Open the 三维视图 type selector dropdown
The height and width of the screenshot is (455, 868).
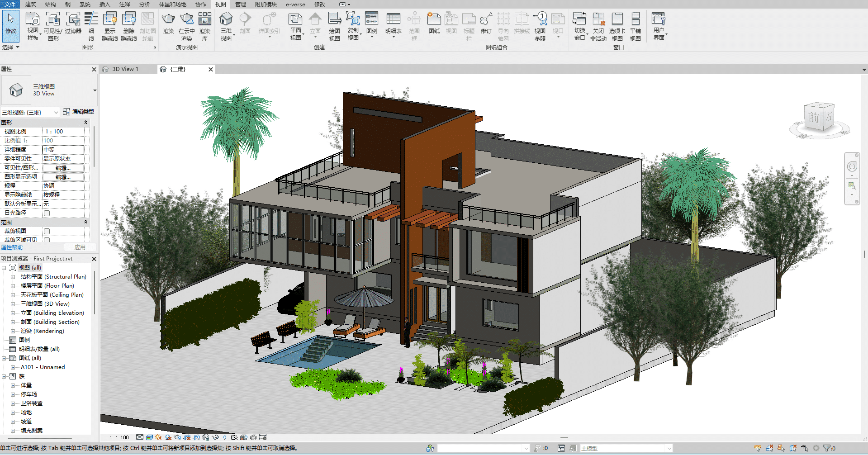click(x=95, y=90)
